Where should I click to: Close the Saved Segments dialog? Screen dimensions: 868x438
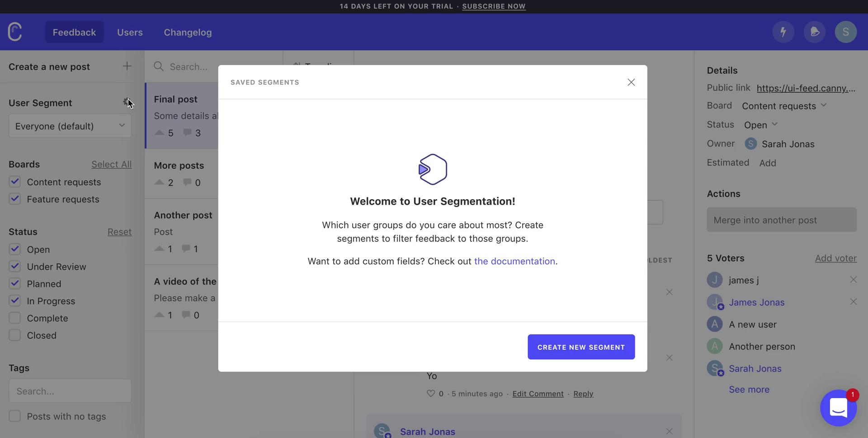click(631, 82)
